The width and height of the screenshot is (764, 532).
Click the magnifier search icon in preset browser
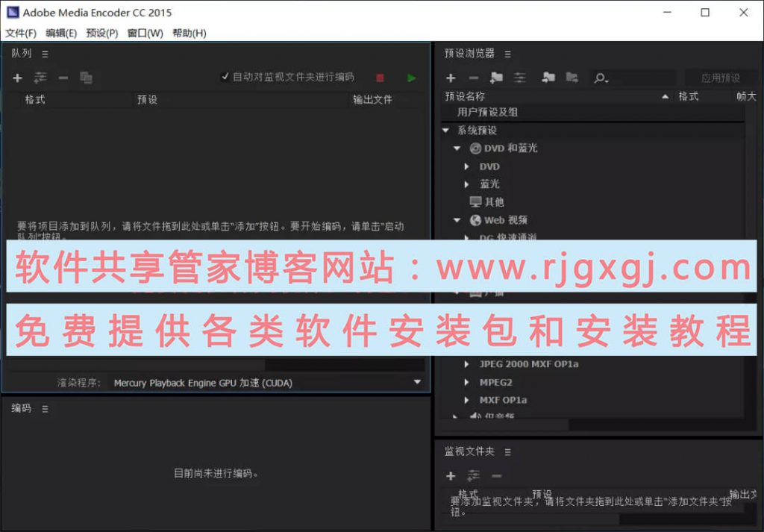[601, 78]
